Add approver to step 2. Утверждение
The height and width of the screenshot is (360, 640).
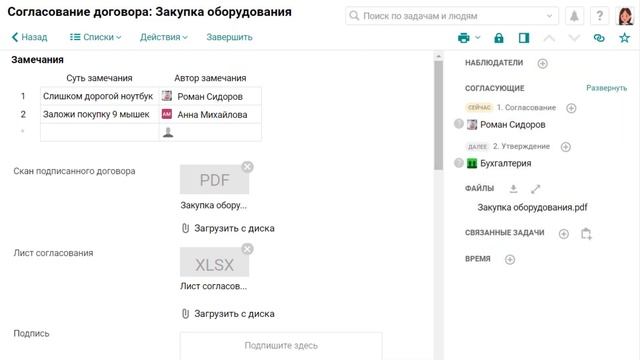(x=566, y=147)
